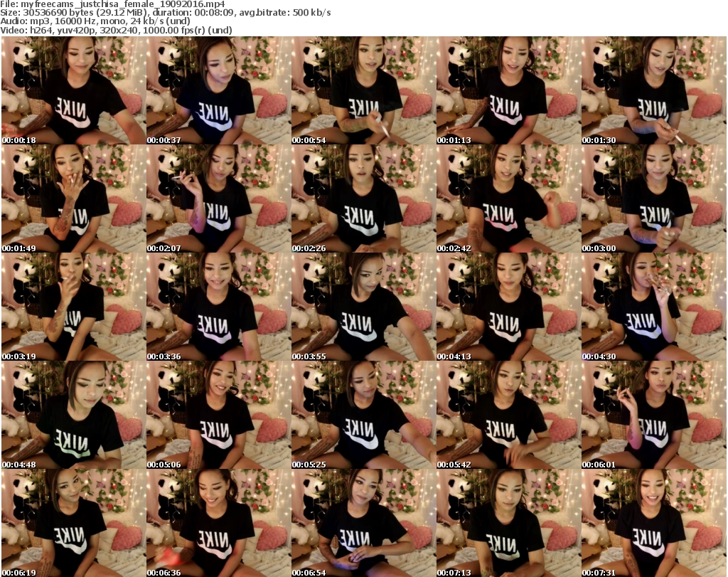Select the thumbnail at 00:06:19

tap(73, 523)
